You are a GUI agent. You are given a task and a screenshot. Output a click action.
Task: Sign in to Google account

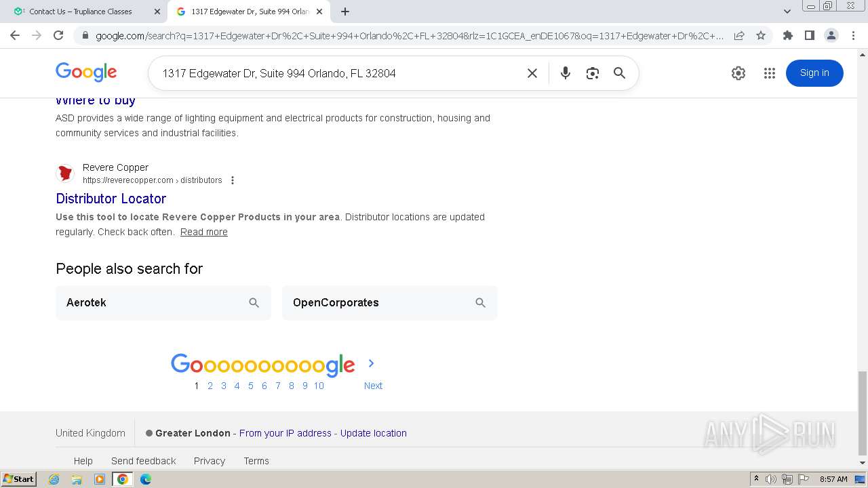[814, 73]
